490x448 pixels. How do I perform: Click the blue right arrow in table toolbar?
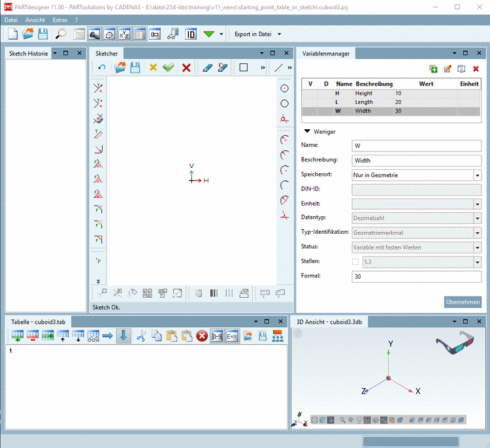[x=108, y=336]
